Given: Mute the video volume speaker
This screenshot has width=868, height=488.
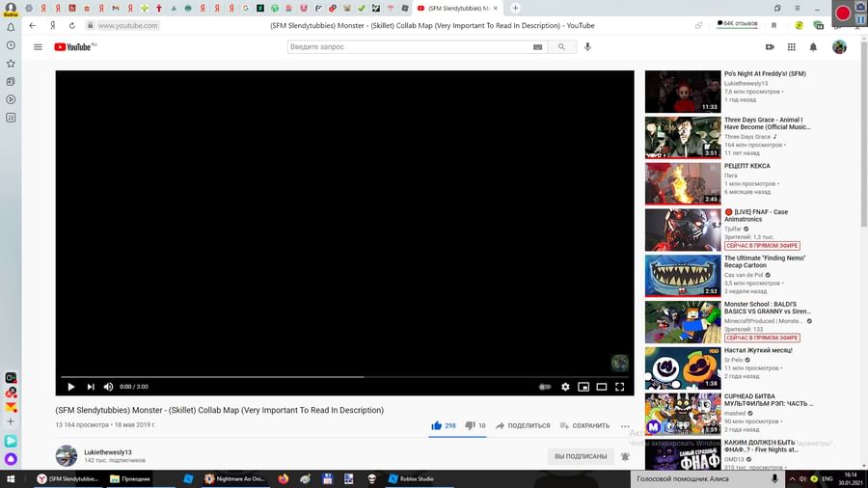Looking at the screenshot, I should tap(108, 387).
